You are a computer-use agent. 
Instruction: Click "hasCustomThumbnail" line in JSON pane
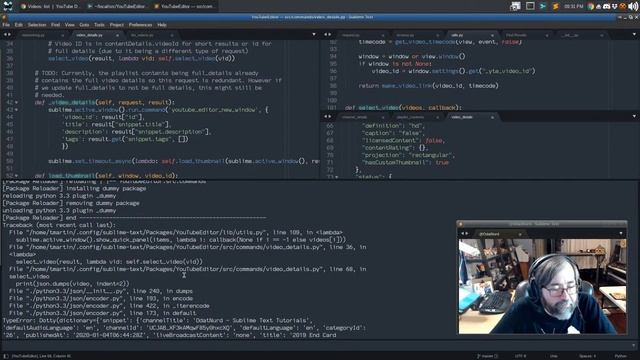click(x=405, y=162)
